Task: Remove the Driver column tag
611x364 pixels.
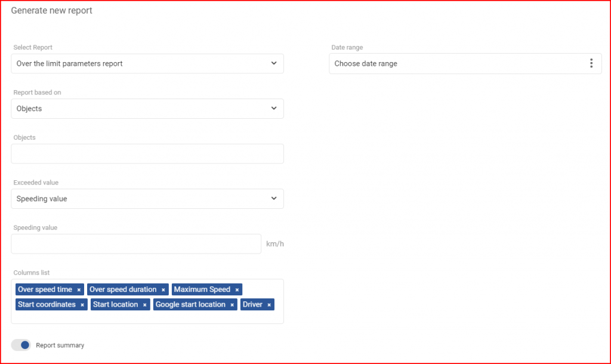Action: coord(269,305)
